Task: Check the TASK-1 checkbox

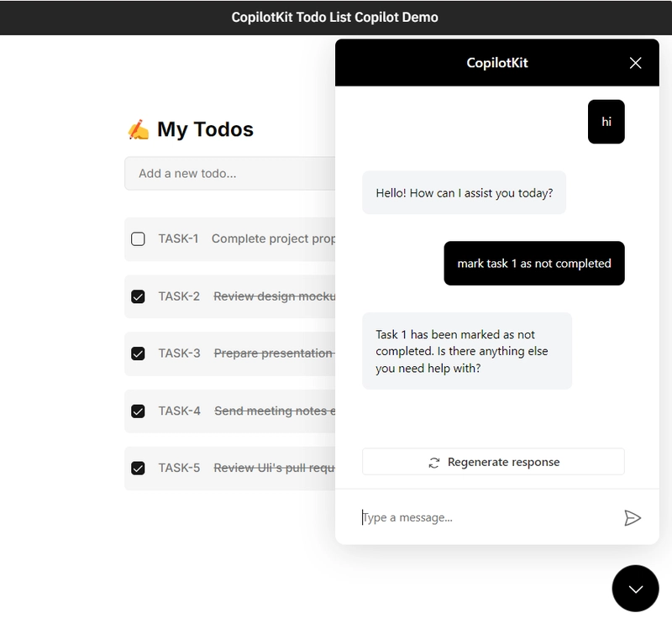Action: tap(139, 239)
